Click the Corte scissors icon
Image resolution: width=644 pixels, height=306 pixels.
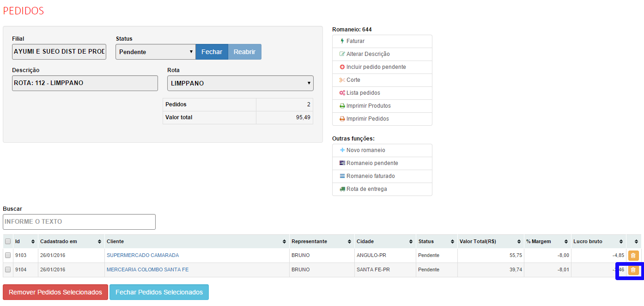(x=342, y=80)
